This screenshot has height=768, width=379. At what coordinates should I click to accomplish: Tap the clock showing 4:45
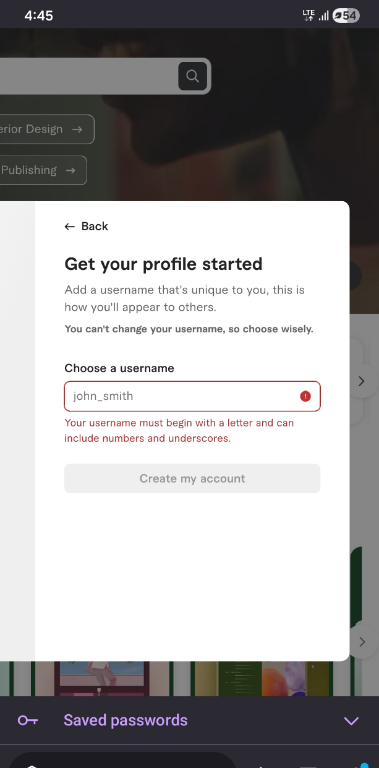coord(39,16)
